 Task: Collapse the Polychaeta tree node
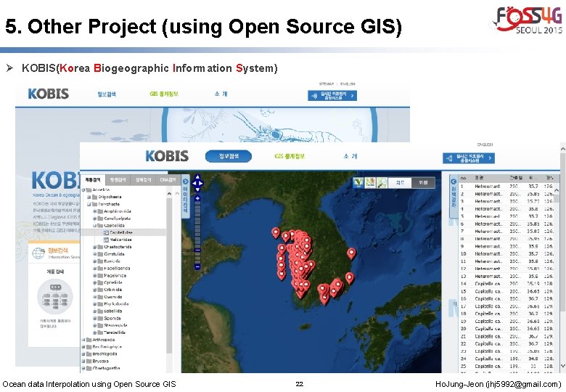pos(89,204)
